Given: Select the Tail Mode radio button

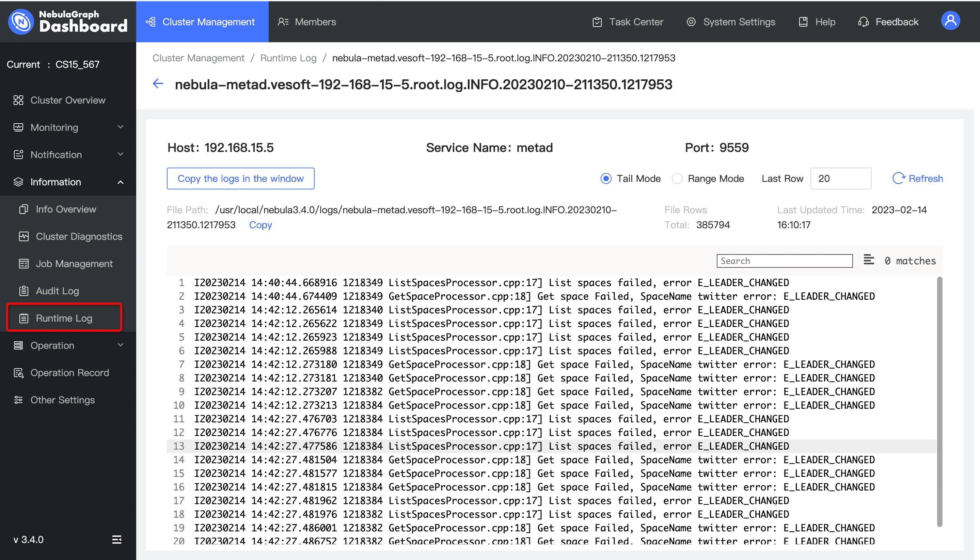Looking at the screenshot, I should pos(606,178).
